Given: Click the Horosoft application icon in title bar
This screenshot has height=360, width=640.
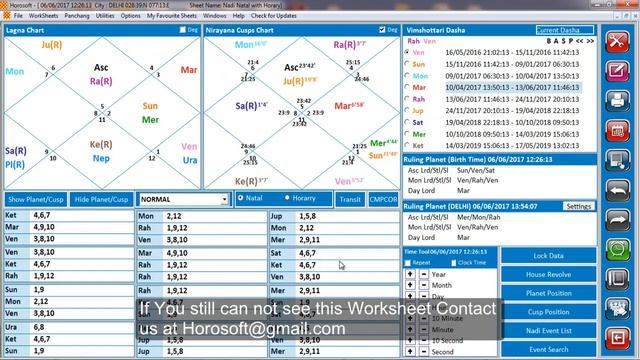Looking at the screenshot, I should tap(4, 5).
